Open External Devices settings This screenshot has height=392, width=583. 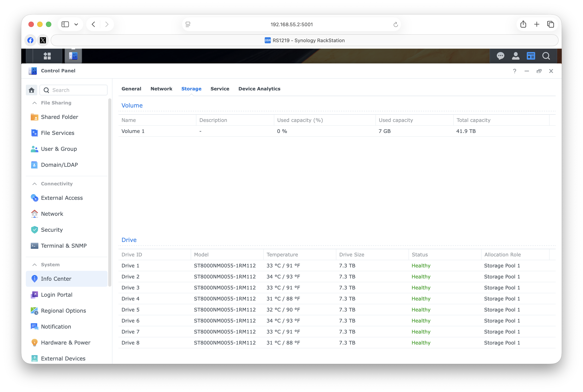(66, 359)
